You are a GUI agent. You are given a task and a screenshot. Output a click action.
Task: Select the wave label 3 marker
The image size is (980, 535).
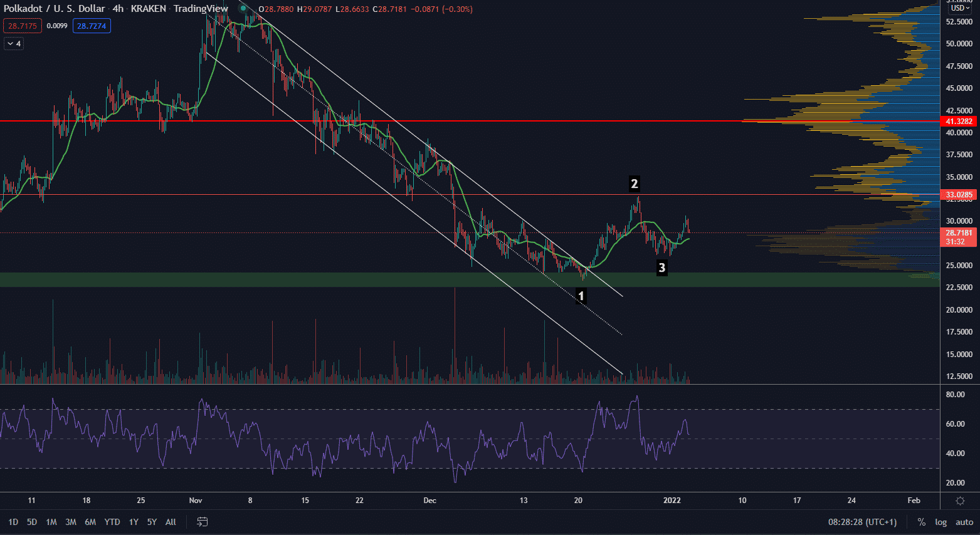[x=661, y=268]
